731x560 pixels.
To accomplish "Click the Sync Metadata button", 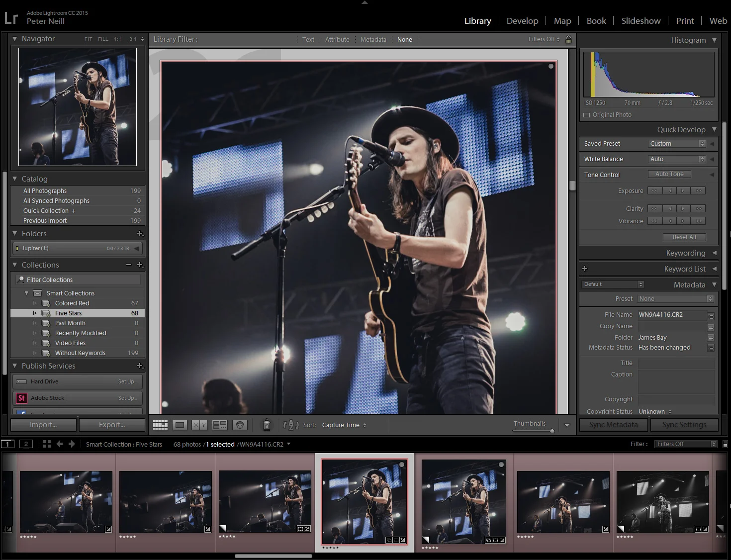I will 614,425.
